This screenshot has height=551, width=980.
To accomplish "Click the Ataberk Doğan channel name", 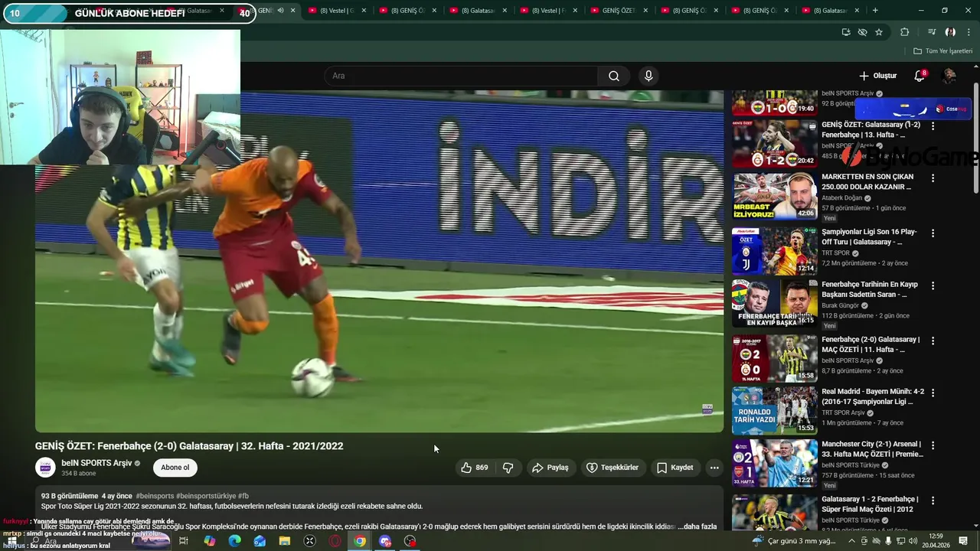I will click(841, 197).
